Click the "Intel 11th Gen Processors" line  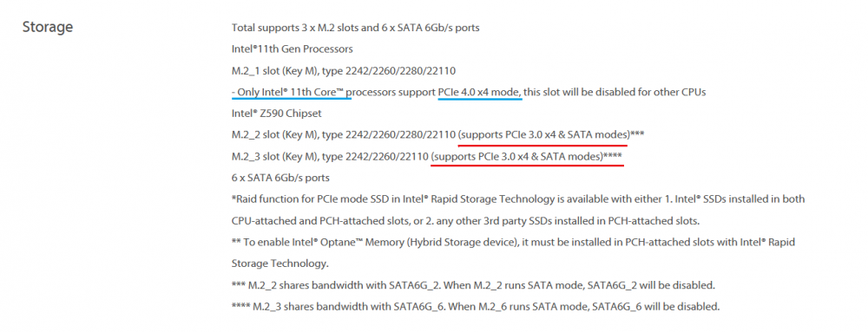point(293,49)
